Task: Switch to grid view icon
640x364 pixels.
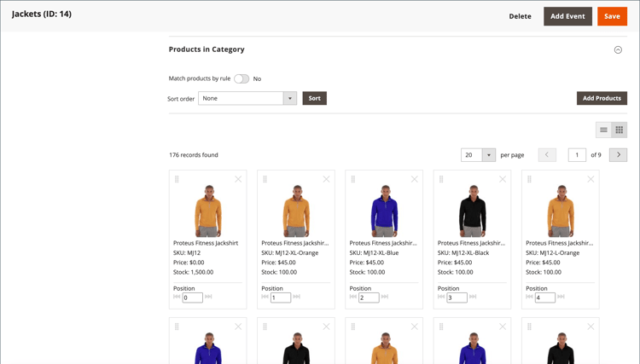Action: 620,130
